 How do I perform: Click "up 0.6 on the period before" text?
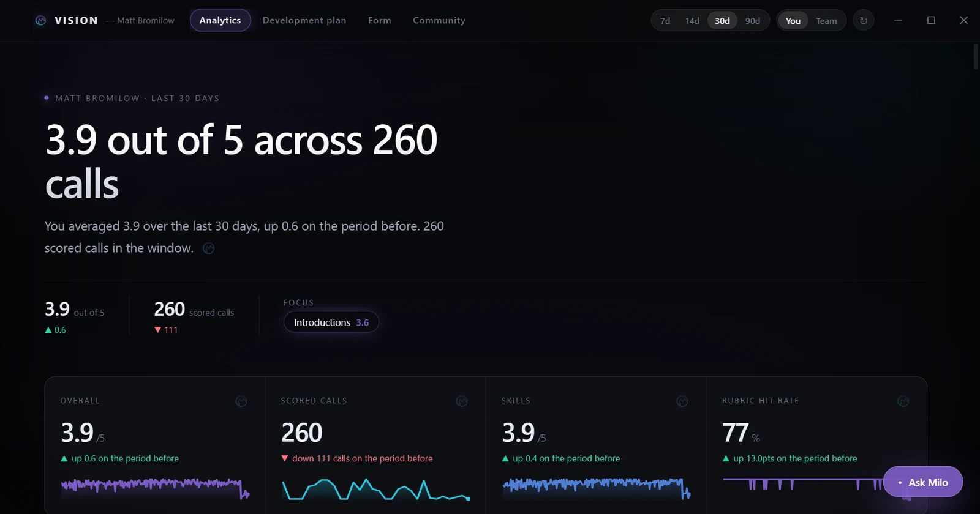tap(125, 458)
